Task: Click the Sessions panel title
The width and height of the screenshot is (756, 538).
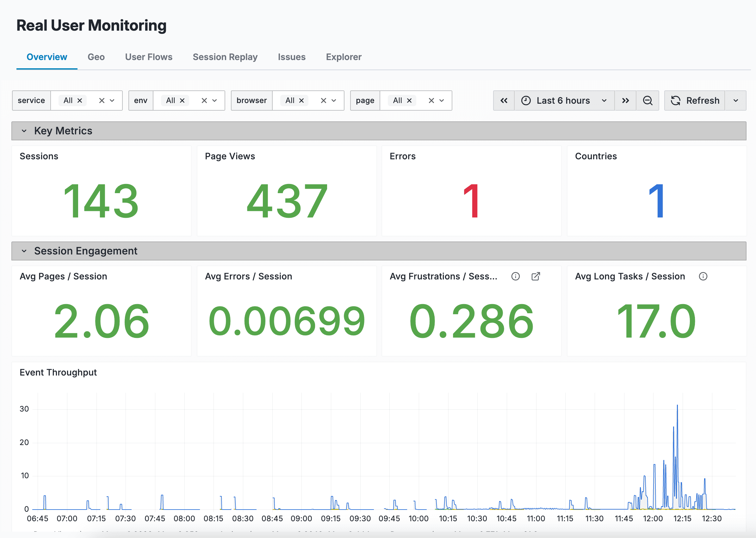Action: pyautogui.click(x=39, y=156)
